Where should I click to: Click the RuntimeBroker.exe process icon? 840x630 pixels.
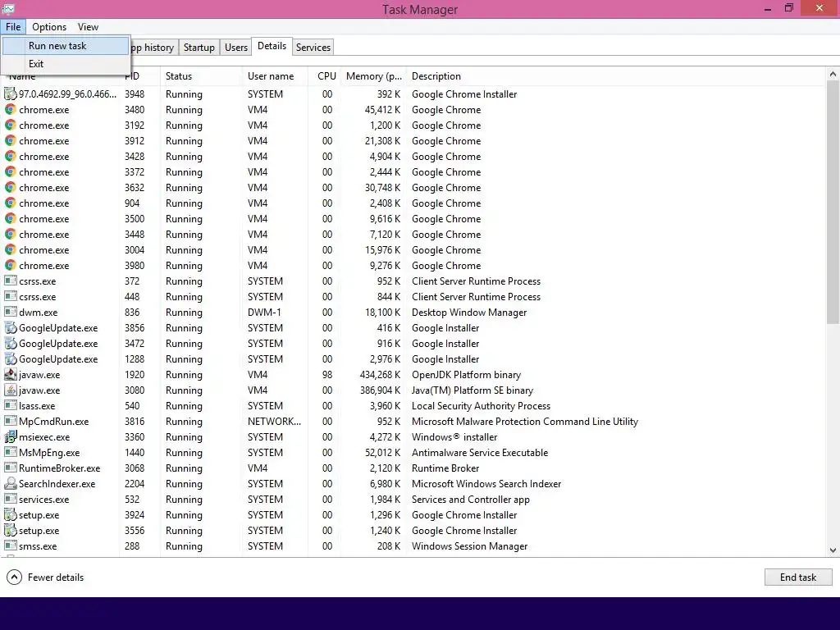point(10,468)
